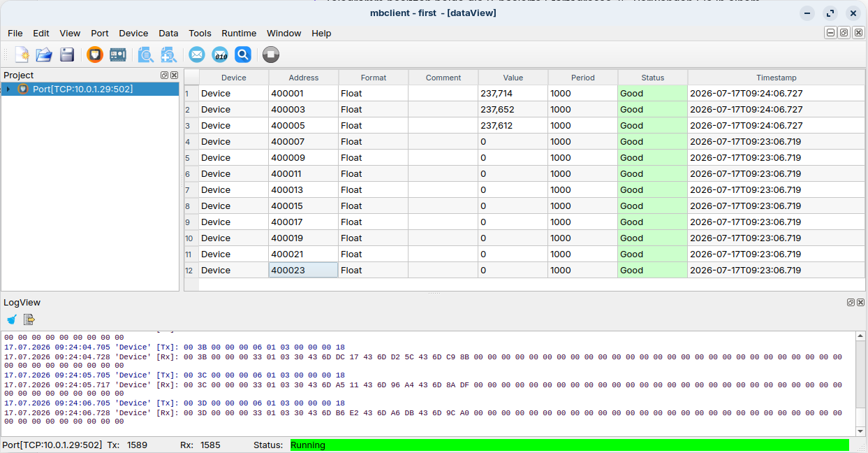Click the gray stop runtime button

271,55
